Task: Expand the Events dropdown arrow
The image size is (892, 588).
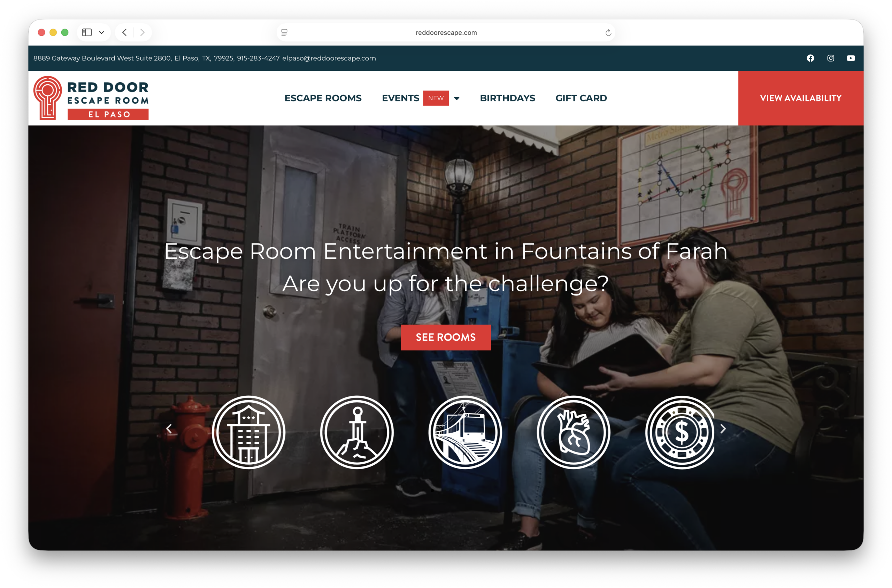Action: (456, 99)
